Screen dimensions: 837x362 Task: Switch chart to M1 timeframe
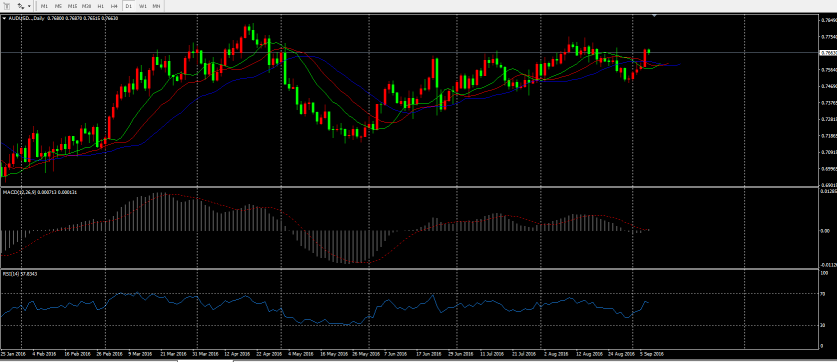coord(44,6)
